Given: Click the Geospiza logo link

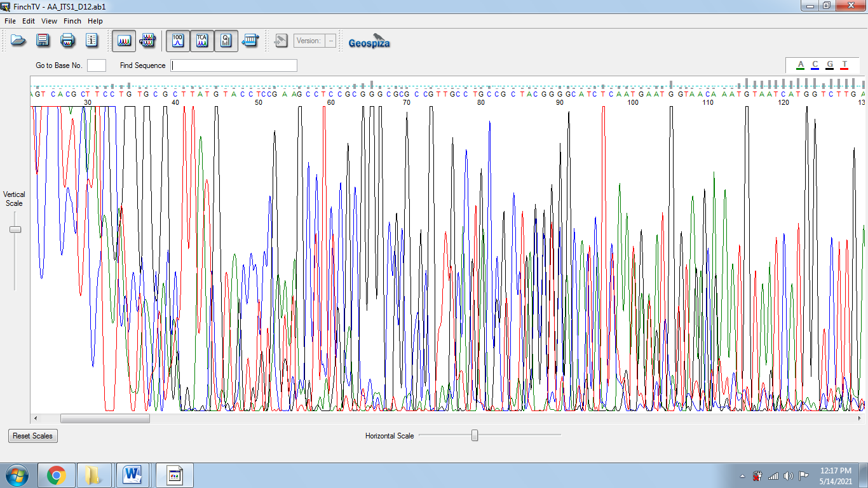Looking at the screenshot, I should tap(369, 42).
